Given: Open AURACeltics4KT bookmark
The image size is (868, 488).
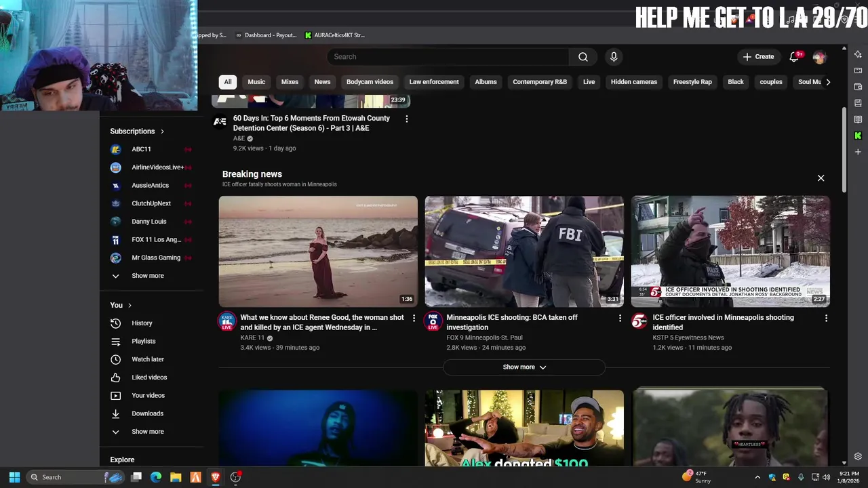Looking at the screenshot, I should [335, 35].
